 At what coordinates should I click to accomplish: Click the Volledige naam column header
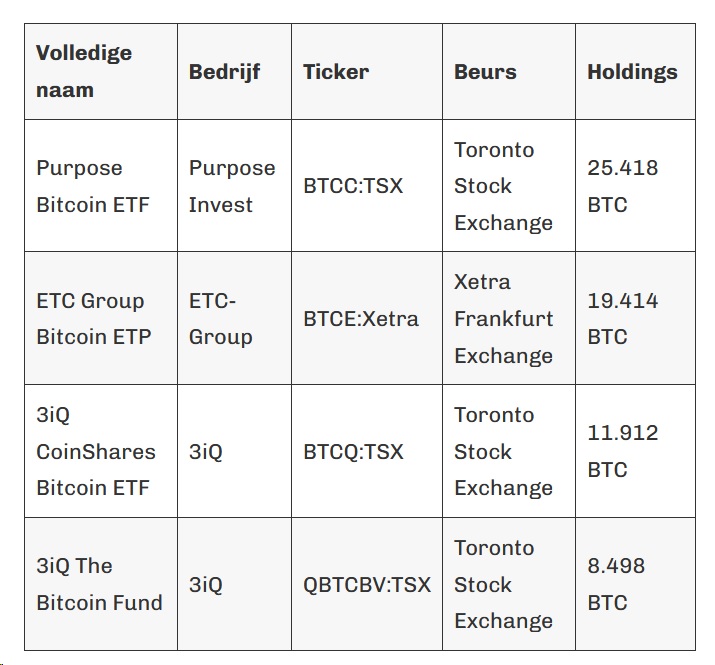(101, 72)
